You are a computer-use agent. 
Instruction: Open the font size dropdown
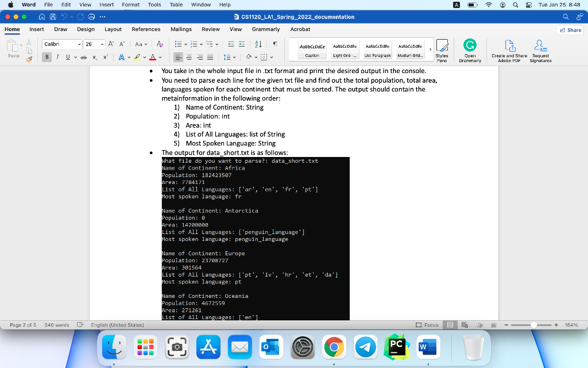[100, 44]
